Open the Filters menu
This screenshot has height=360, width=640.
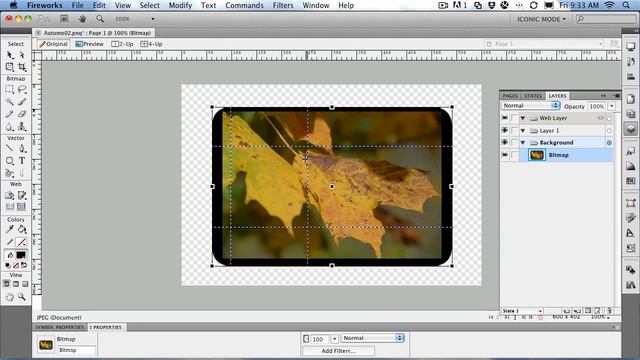click(283, 5)
